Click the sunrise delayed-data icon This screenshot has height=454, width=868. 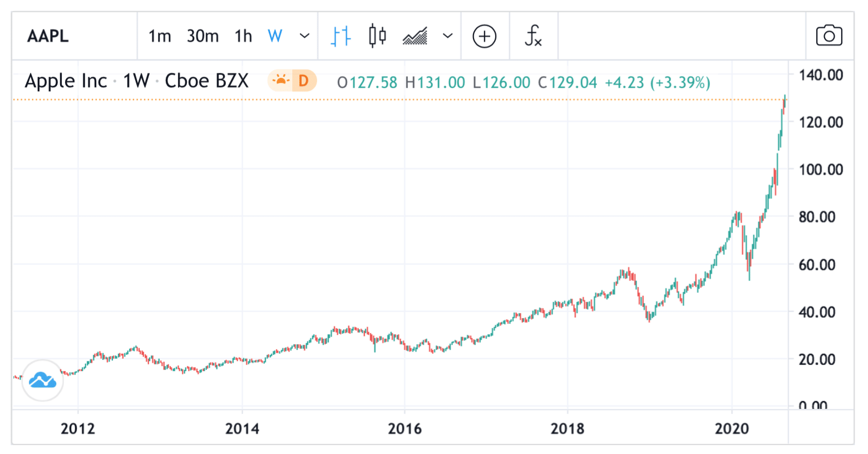click(x=281, y=81)
